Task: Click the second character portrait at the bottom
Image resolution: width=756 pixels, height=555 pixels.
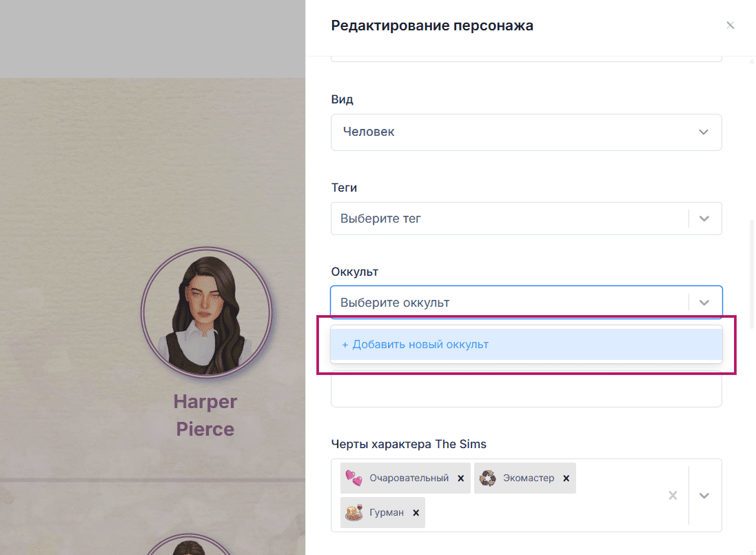Action: pos(189,545)
